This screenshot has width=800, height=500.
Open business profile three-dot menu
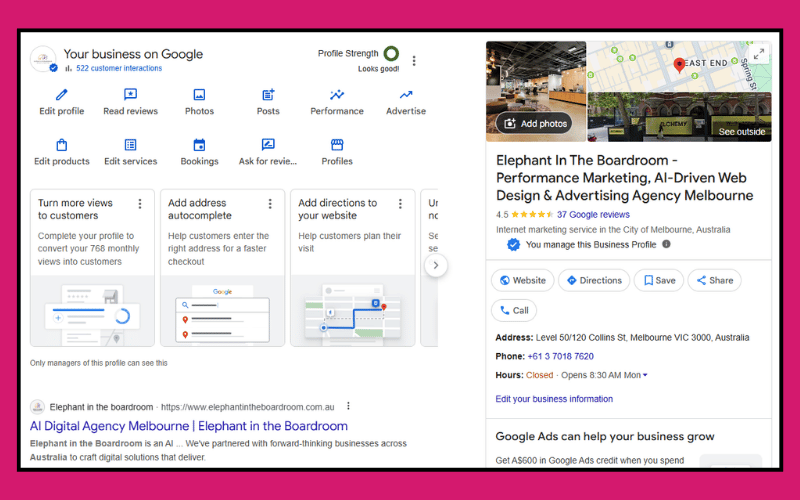(x=414, y=61)
